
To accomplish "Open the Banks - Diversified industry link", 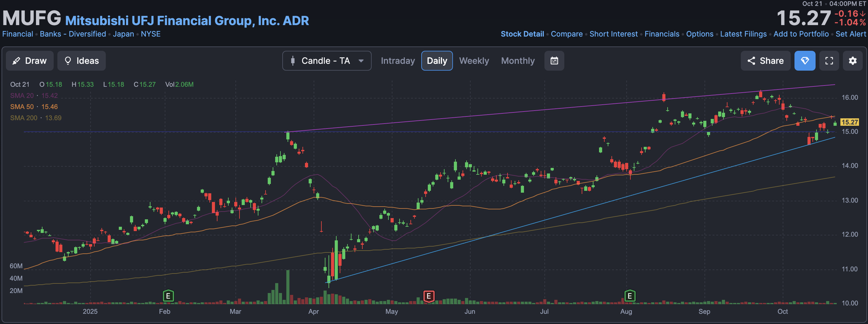I will tap(73, 34).
